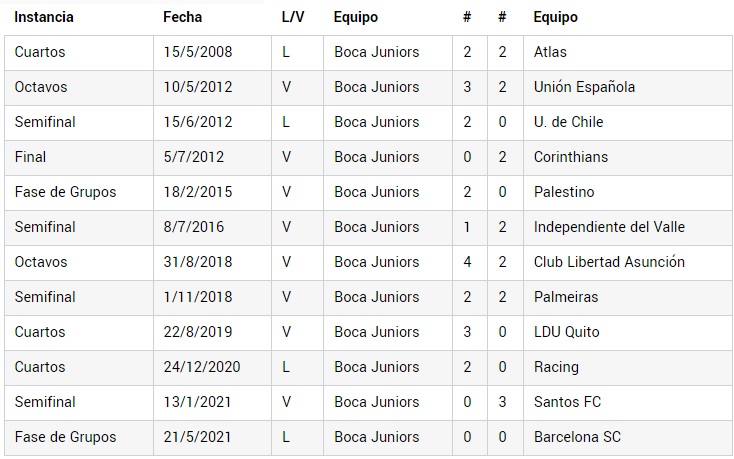Image resolution: width=734 pixels, height=459 pixels.
Task: Click the date 18/2/2015
Action: click(x=197, y=192)
